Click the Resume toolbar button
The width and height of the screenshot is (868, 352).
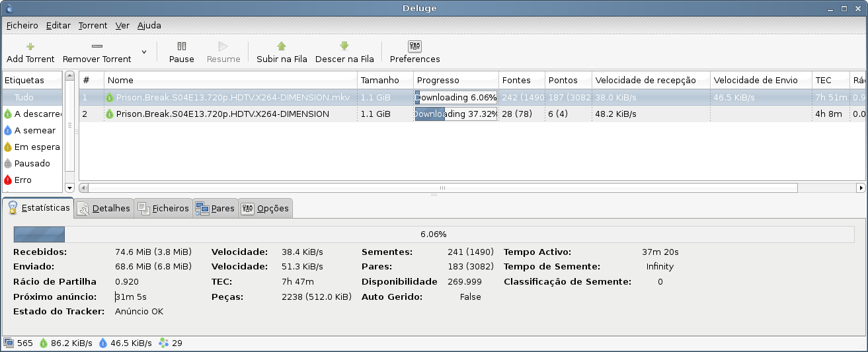[223, 53]
